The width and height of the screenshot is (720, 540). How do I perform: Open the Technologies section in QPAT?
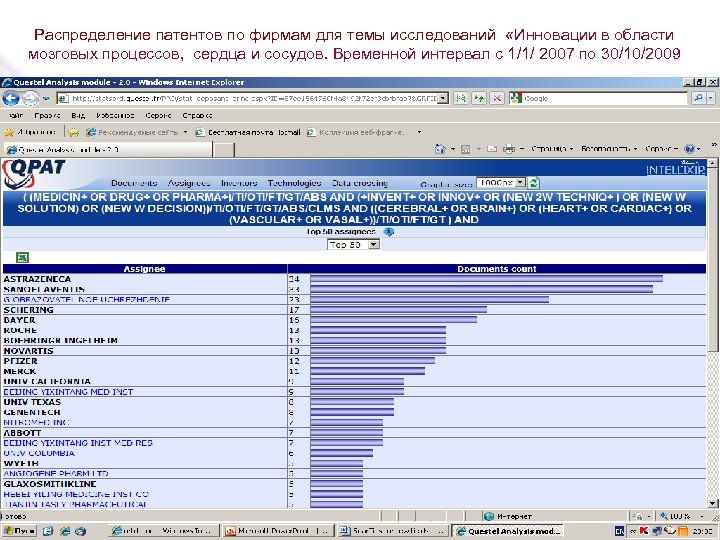294,183
